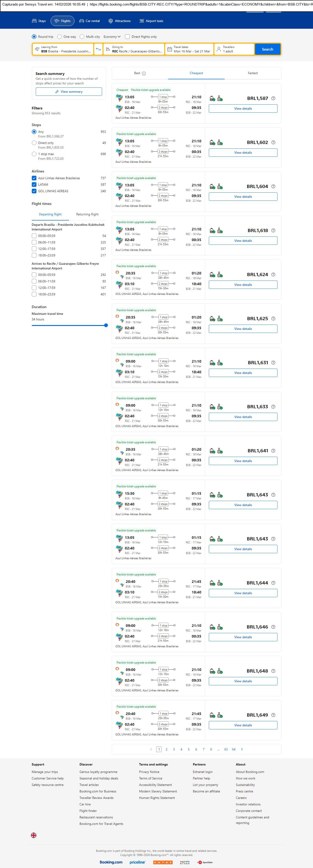The height and width of the screenshot is (868, 313).
Task: Click the swap origin and destination arrows icon
Action: coord(98,49)
